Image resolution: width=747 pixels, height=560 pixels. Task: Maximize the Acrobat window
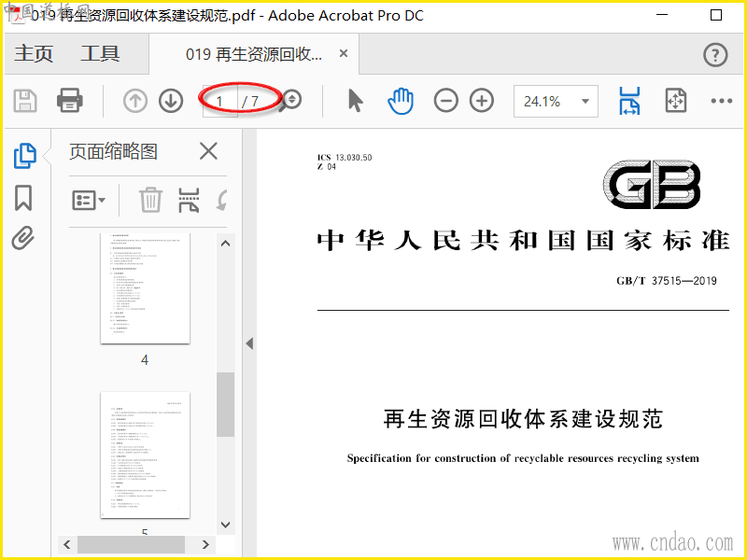click(x=715, y=15)
